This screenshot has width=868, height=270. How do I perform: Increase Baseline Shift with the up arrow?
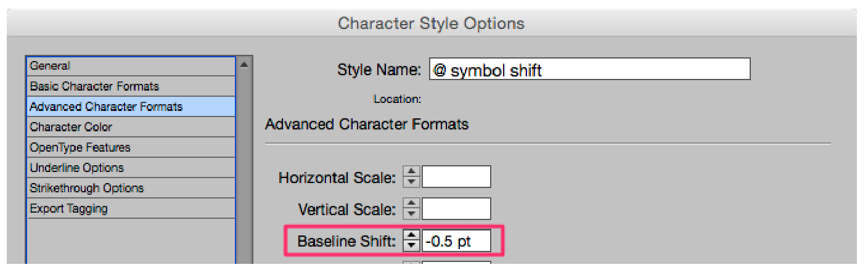411,237
